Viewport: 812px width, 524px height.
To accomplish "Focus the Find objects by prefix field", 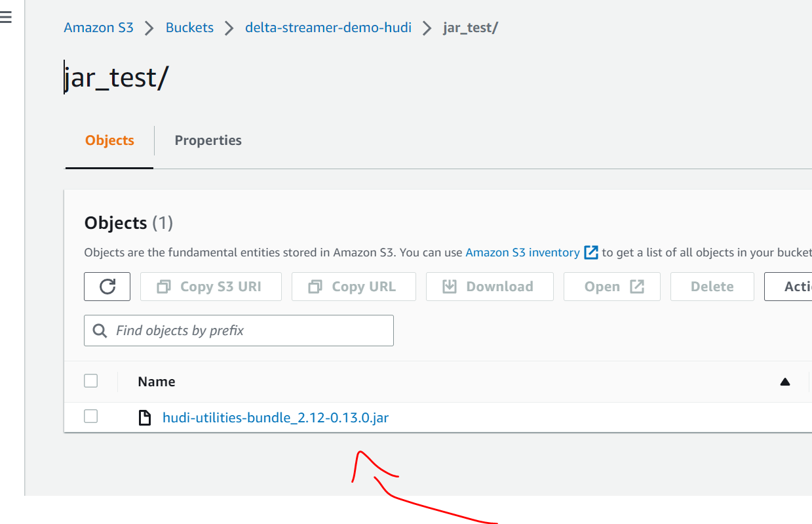I will (x=239, y=331).
